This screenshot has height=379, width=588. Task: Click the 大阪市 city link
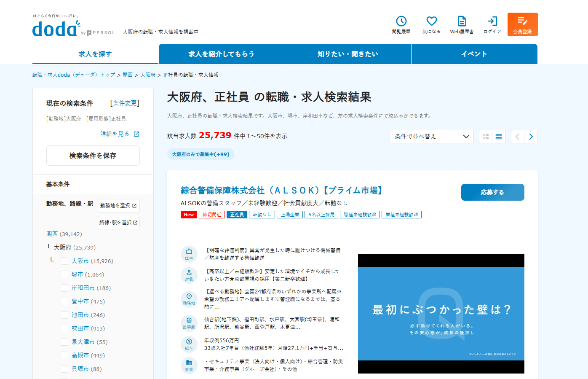click(80, 261)
